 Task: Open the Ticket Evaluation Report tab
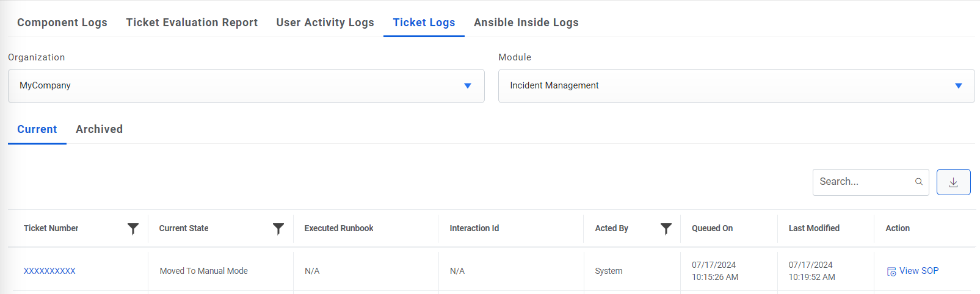click(192, 23)
